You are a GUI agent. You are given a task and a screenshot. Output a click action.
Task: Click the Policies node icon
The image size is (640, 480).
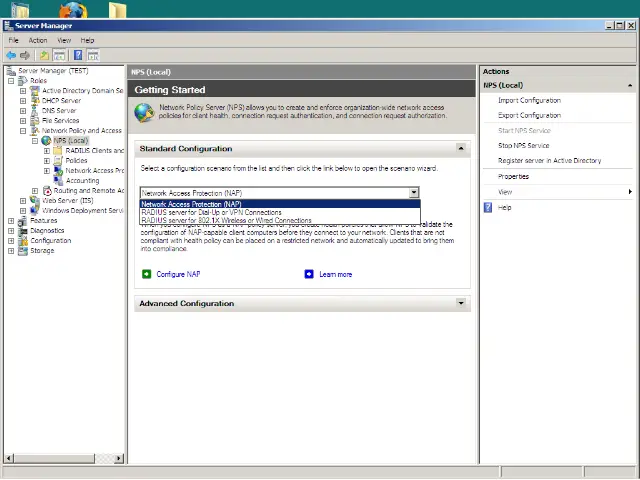tap(58, 160)
